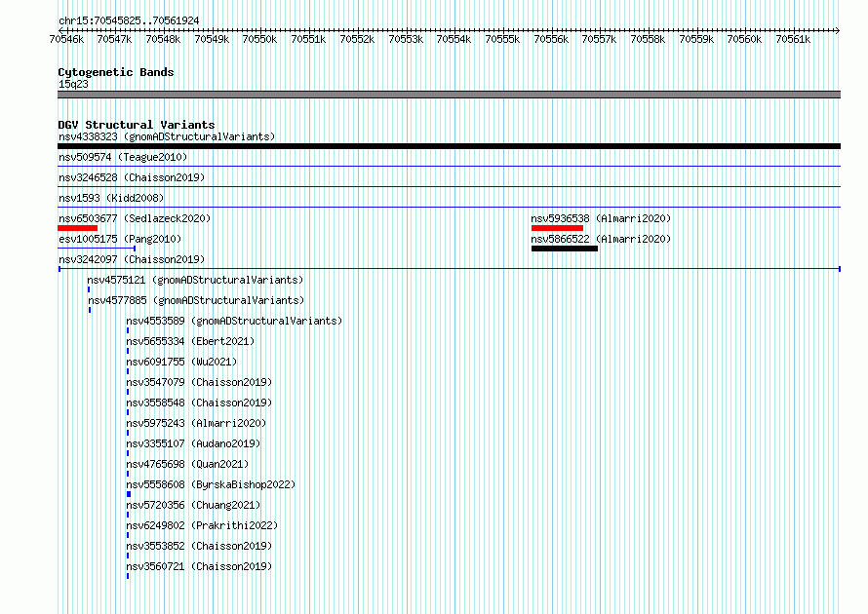Click the gray 15q23 cytogenetic band bar
The image size is (868, 614).
pos(449,95)
